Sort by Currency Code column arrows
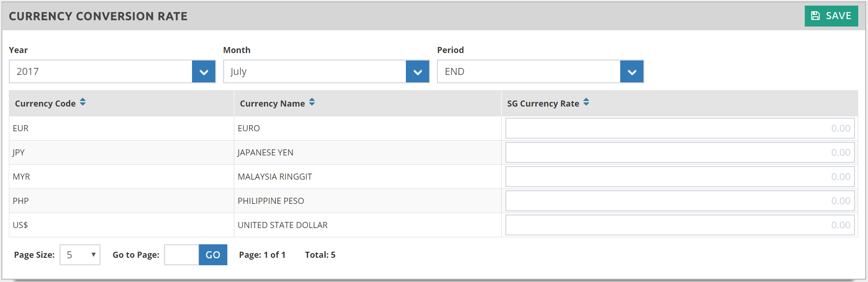This screenshot has height=282, width=868. (83, 102)
